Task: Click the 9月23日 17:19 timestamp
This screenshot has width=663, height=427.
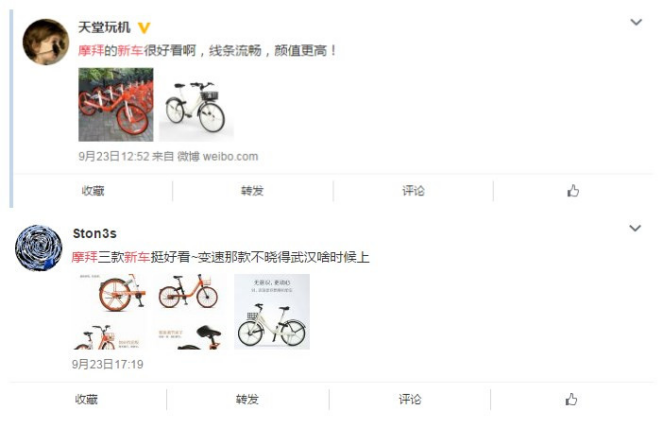Action: point(107,364)
